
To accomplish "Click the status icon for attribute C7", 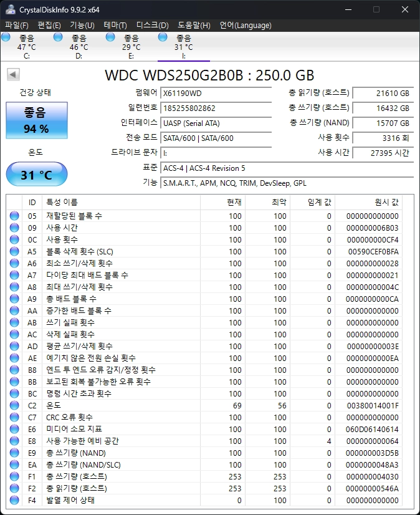I will [14, 417].
